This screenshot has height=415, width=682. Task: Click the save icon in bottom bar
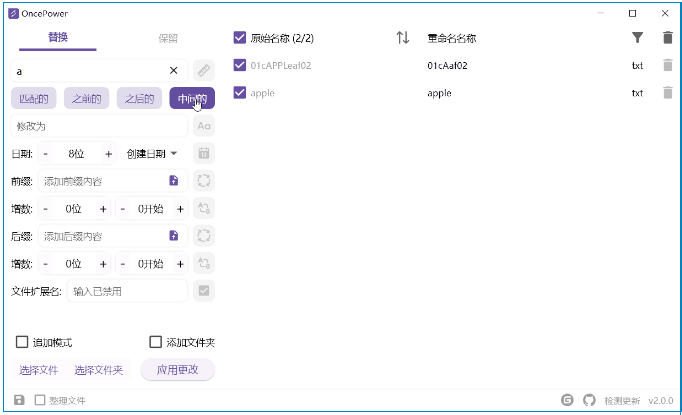[19, 400]
